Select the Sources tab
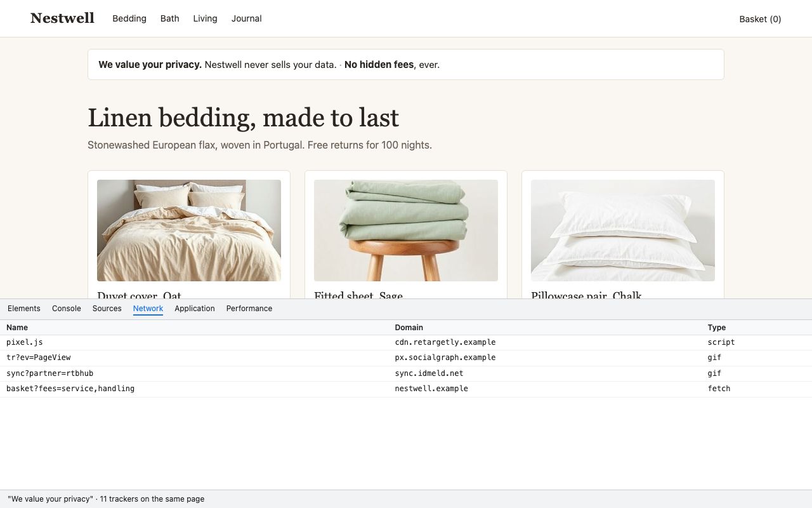The height and width of the screenshot is (508, 812). 107,309
